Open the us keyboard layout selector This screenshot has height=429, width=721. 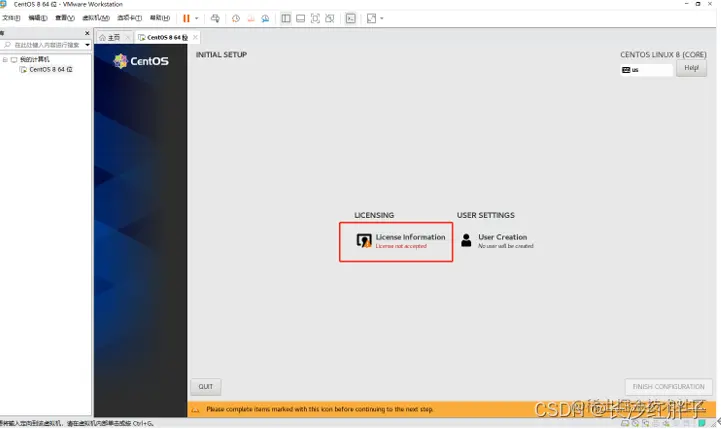click(646, 70)
